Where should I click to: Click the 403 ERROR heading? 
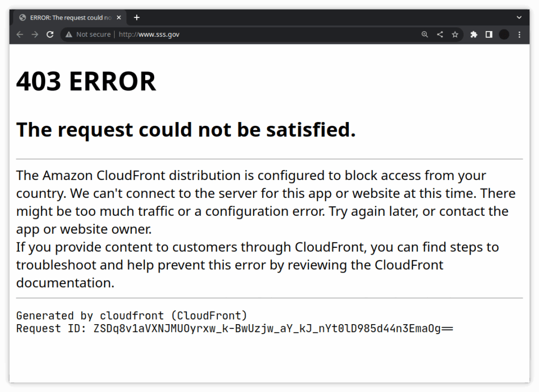[x=86, y=82]
